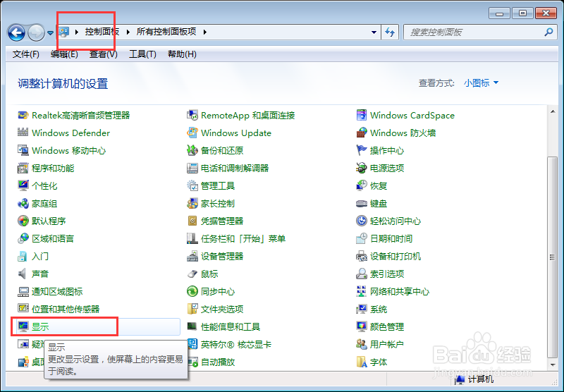
Task: Click the scrollbar down arrow
Action: (x=553, y=365)
